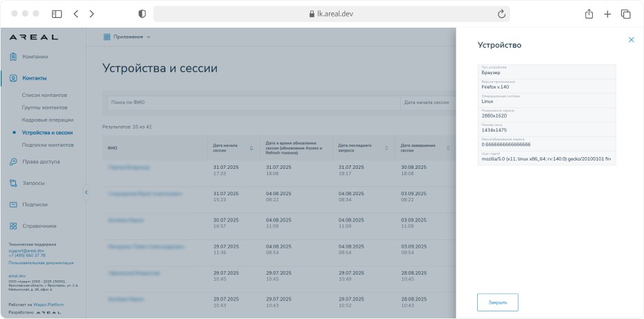Open the browser share icon
Image resolution: width=644 pixels, height=319 pixels.
coord(589,14)
